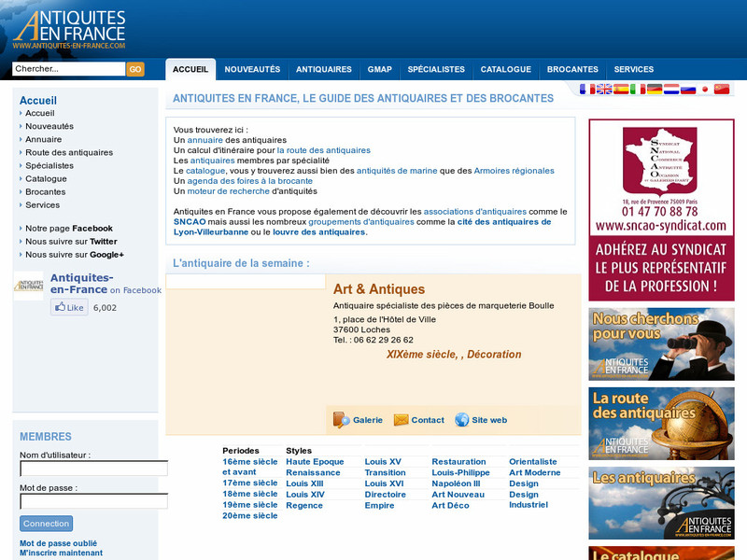Viewport: 747px width, 560px height.
Task: Switch language to Italian flag
Action: [x=638, y=89]
